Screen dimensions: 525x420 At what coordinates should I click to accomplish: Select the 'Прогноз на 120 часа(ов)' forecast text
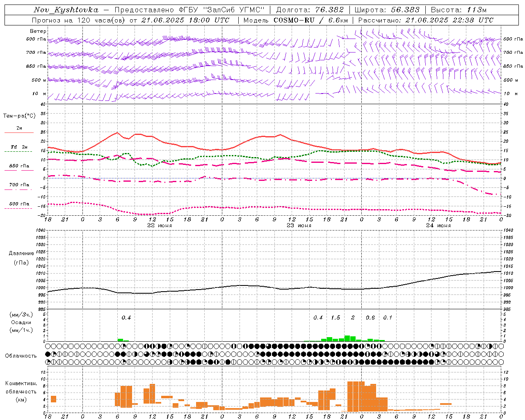[79, 20]
